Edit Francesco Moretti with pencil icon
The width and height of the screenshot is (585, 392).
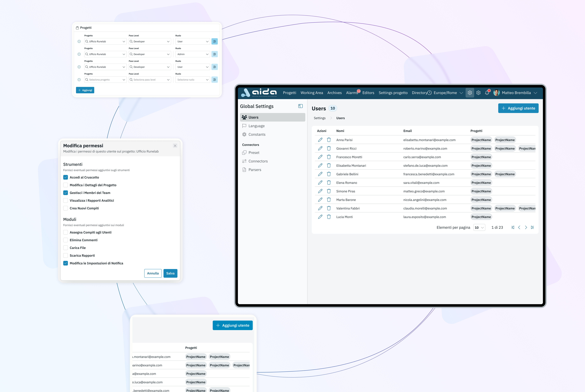tap(320, 157)
